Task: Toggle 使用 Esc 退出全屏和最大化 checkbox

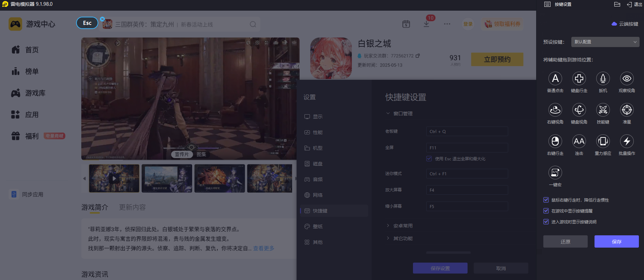Action: pyautogui.click(x=429, y=159)
